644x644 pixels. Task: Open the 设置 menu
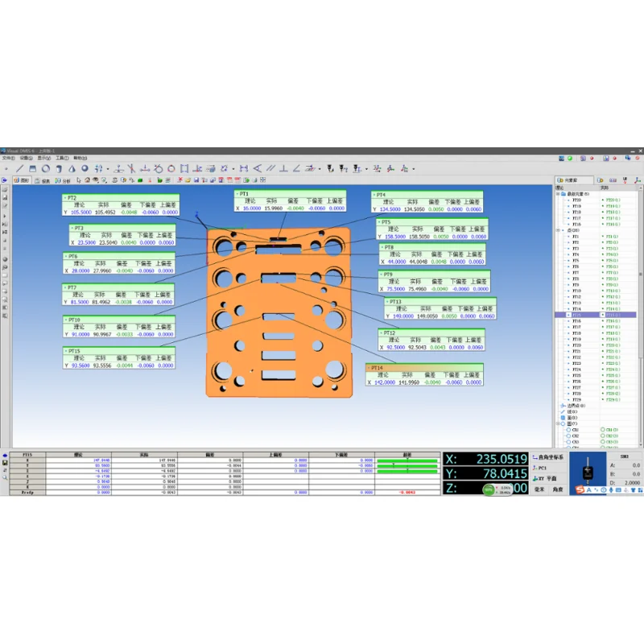click(x=27, y=158)
